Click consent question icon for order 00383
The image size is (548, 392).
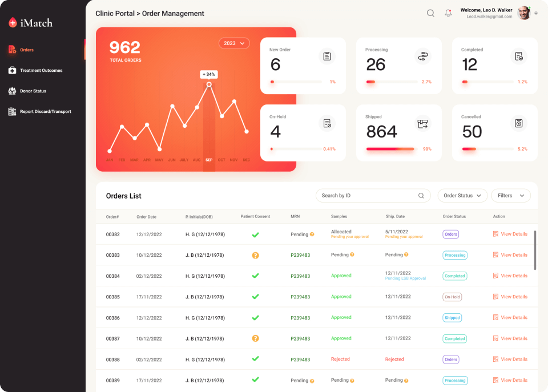click(x=256, y=256)
